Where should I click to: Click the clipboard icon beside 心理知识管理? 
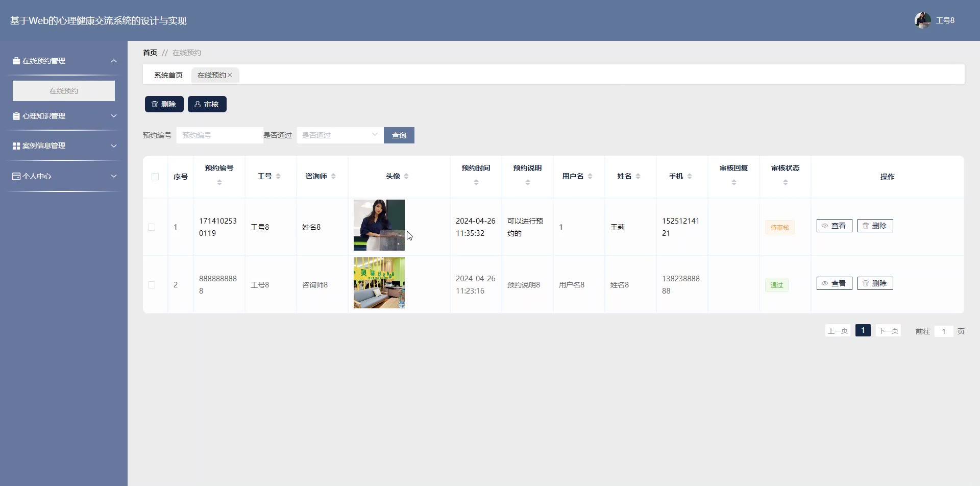(x=16, y=116)
